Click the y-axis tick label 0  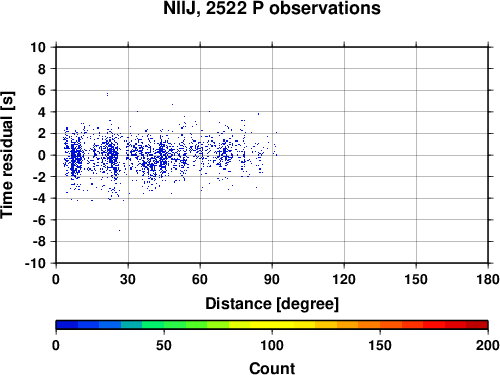point(42,155)
